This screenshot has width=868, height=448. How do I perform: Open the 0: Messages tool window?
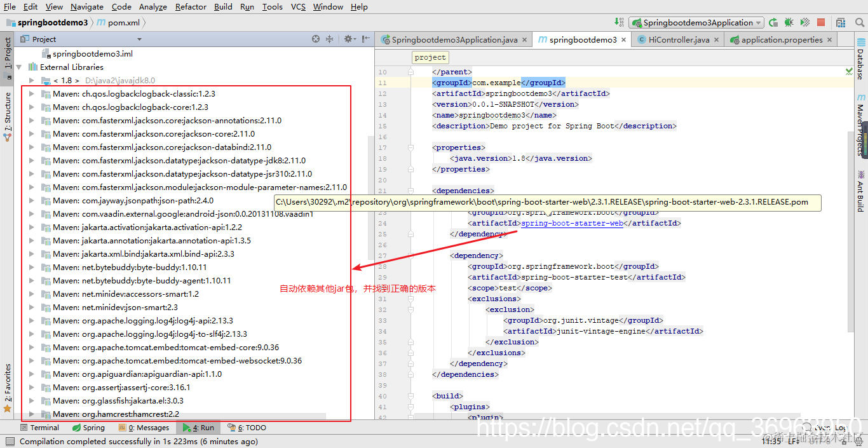[x=144, y=428]
